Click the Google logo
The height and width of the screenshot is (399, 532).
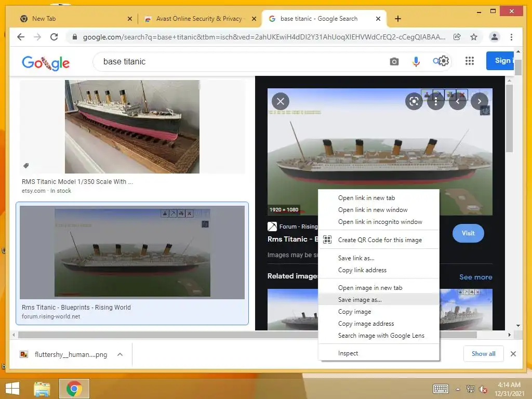click(x=46, y=63)
